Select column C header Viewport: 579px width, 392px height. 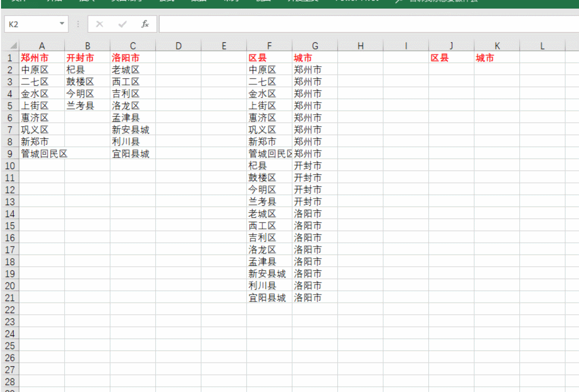click(133, 46)
